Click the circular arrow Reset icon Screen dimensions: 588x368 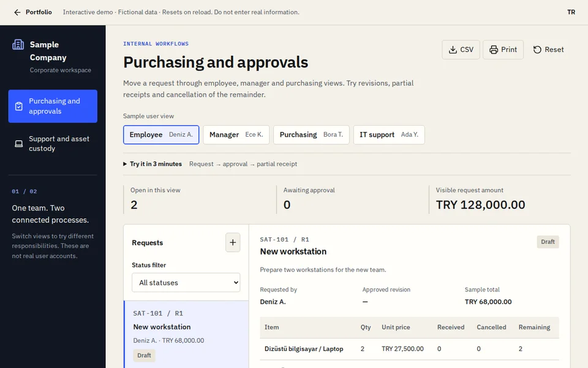pos(537,50)
